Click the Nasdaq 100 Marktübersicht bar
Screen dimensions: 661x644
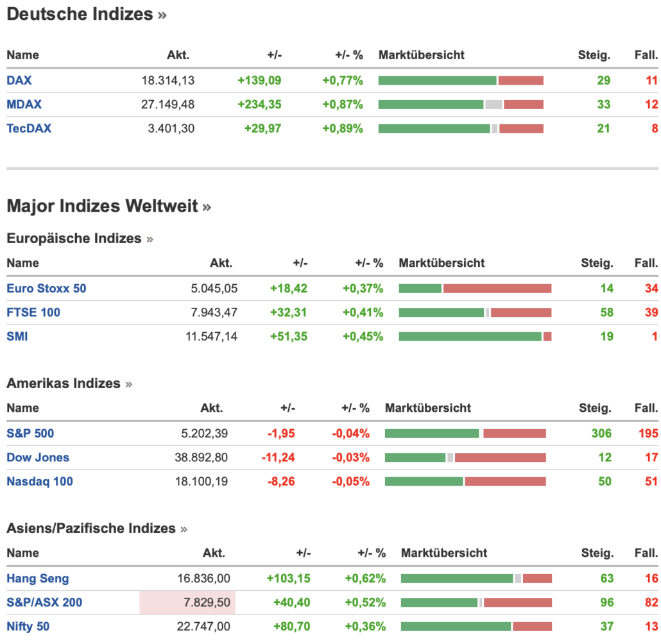[x=465, y=482]
